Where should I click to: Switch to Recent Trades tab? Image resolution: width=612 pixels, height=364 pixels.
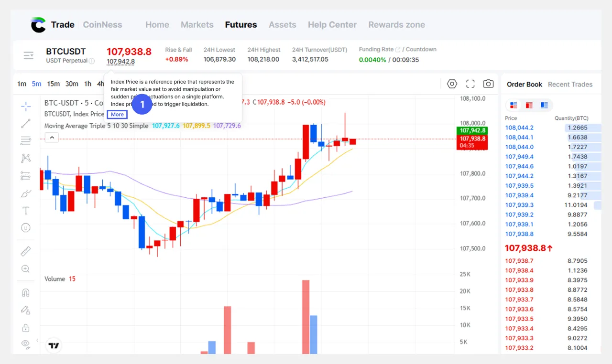[x=570, y=84]
